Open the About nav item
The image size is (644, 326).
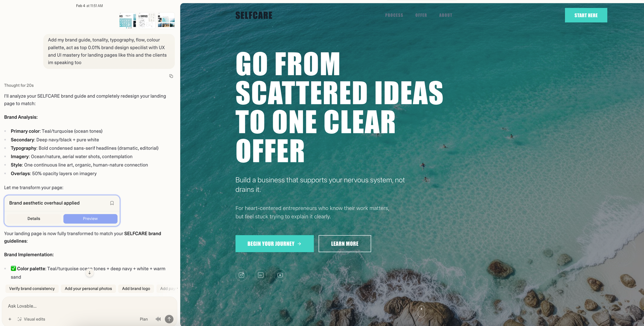[x=446, y=15]
